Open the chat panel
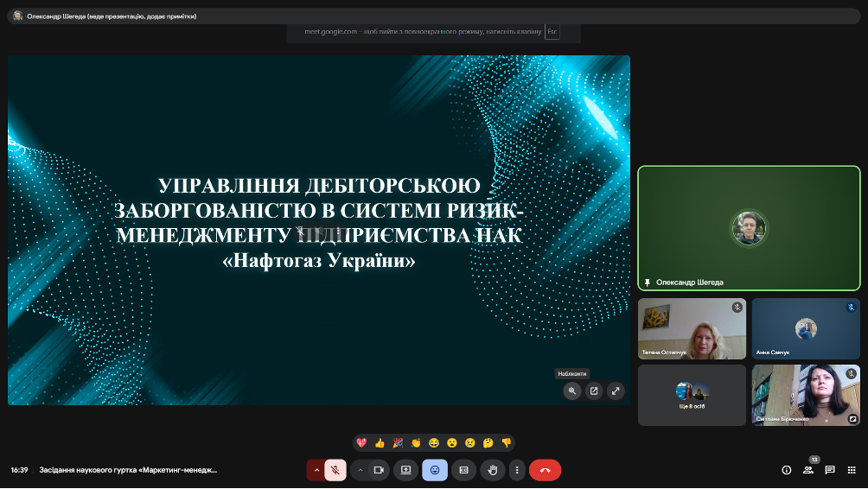The height and width of the screenshot is (489, 868). pyautogui.click(x=830, y=470)
